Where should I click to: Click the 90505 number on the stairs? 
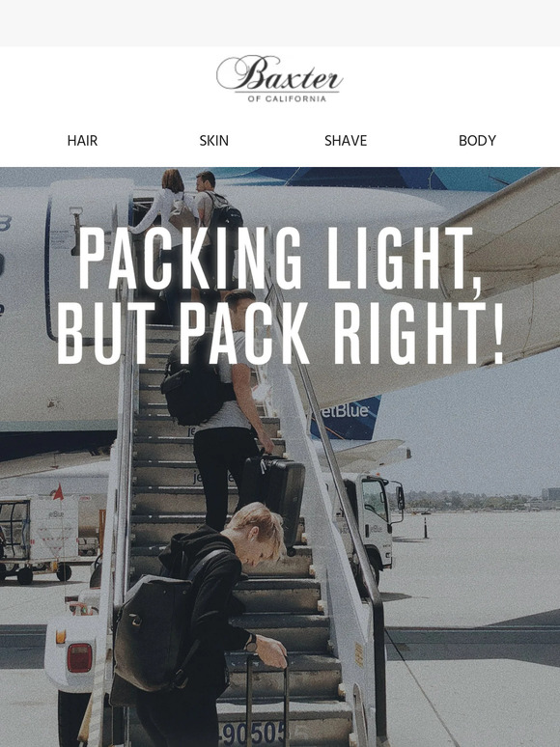pos(253,733)
